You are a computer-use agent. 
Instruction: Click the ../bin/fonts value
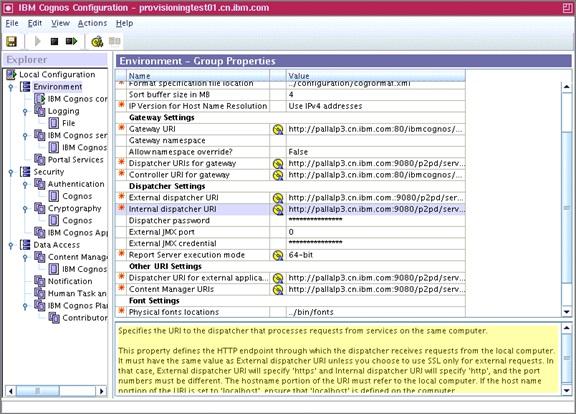point(311,312)
